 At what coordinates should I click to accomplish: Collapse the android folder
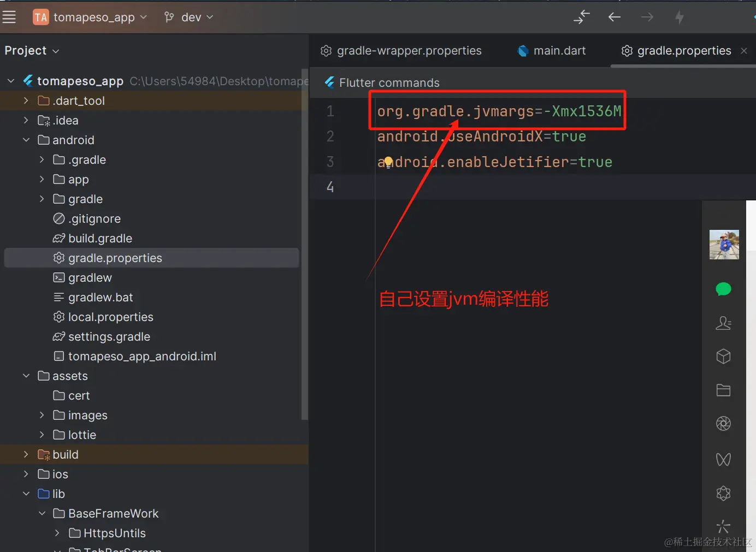[26, 140]
